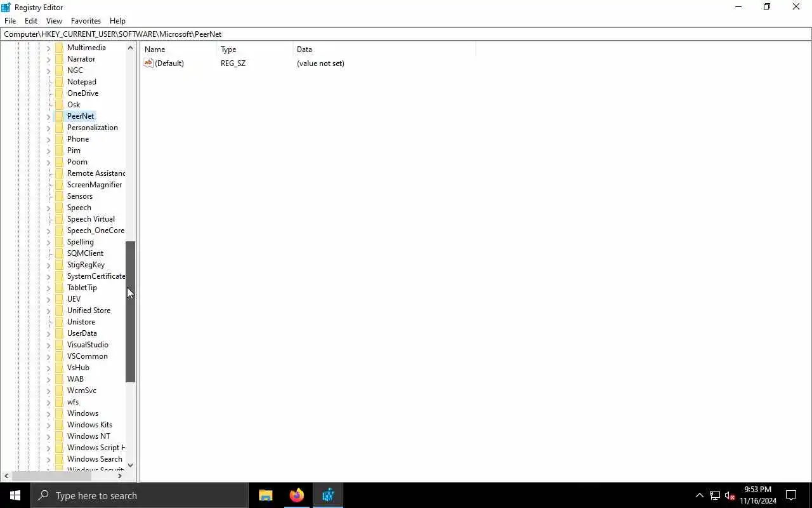This screenshot has height=508, width=812.
Task: Click the tree's vertical scrollbar thumb
Action: (131, 312)
